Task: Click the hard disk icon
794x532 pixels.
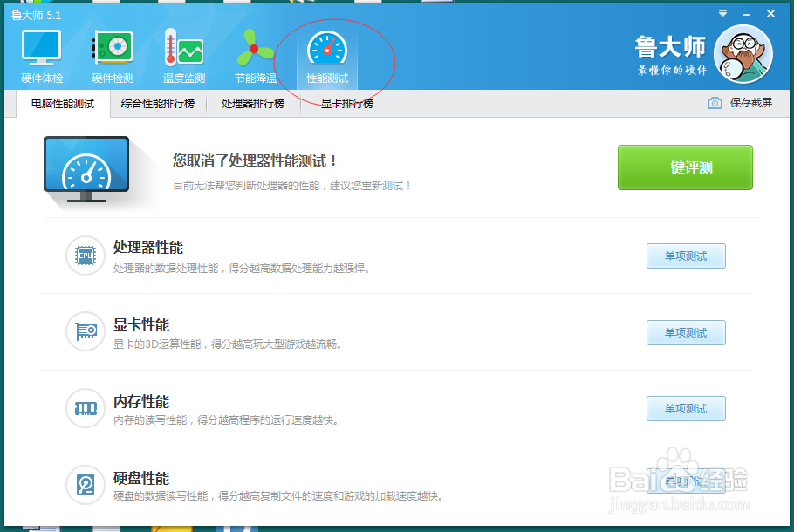Action: click(x=86, y=485)
